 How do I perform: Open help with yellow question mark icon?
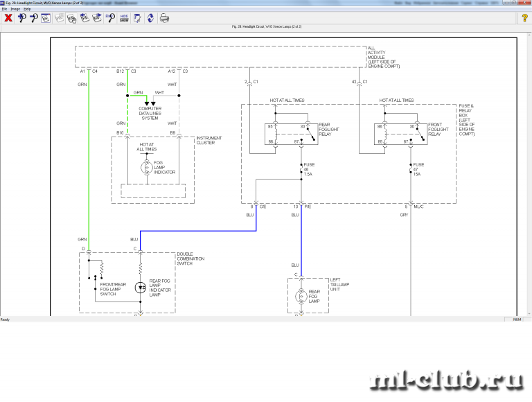[x=524, y=18]
